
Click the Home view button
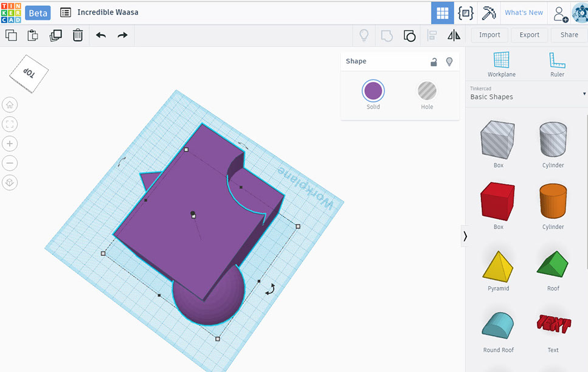(x=10, y=105)
